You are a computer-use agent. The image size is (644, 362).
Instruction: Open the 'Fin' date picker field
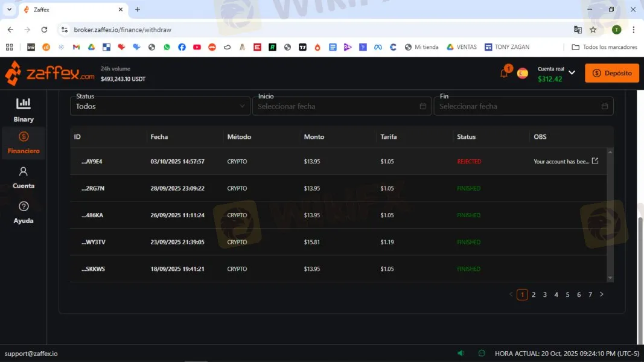[523, 106]
